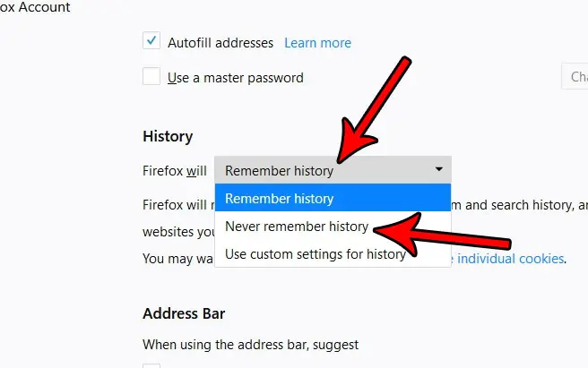588x368 pixels.
Task: Click the Use a master password label
Action: [236, 78]
